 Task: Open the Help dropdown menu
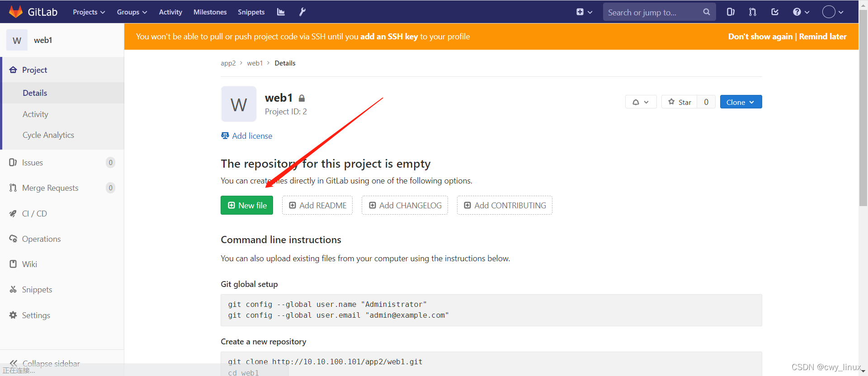(x=801, y=12)
